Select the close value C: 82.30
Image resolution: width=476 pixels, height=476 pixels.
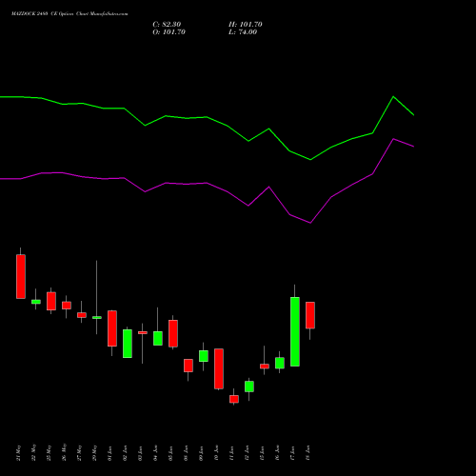(167, 25)
